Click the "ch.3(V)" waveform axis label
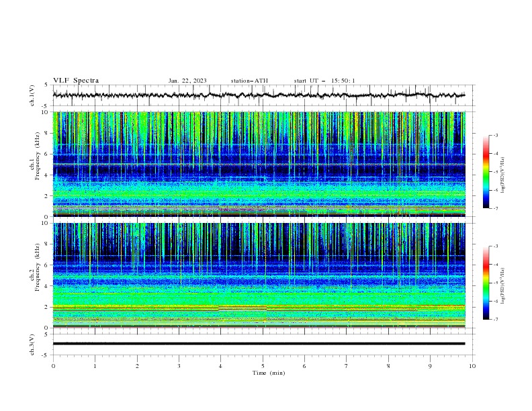The width and height of the screenshot is (532, 411). coord(32,345)
